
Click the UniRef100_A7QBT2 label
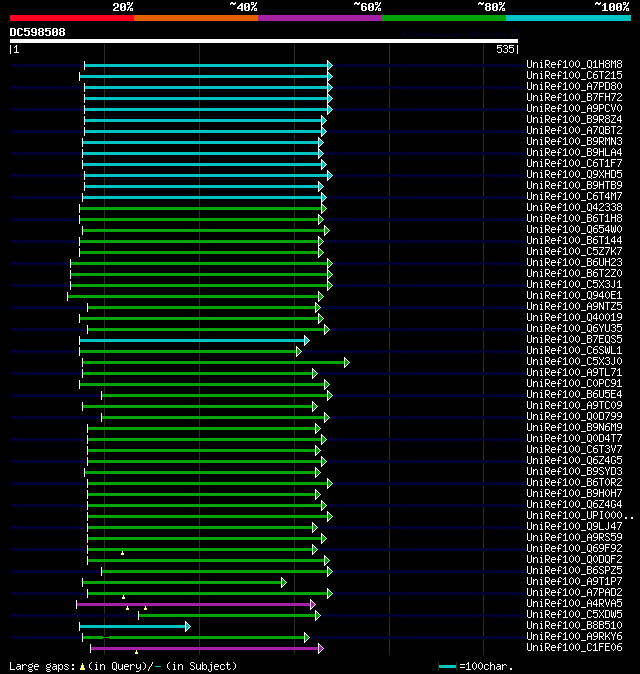[574, 131]
